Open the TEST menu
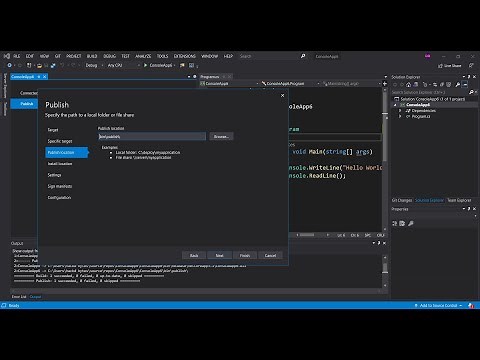This screenshot has width=480, height=360. [125, 56]
